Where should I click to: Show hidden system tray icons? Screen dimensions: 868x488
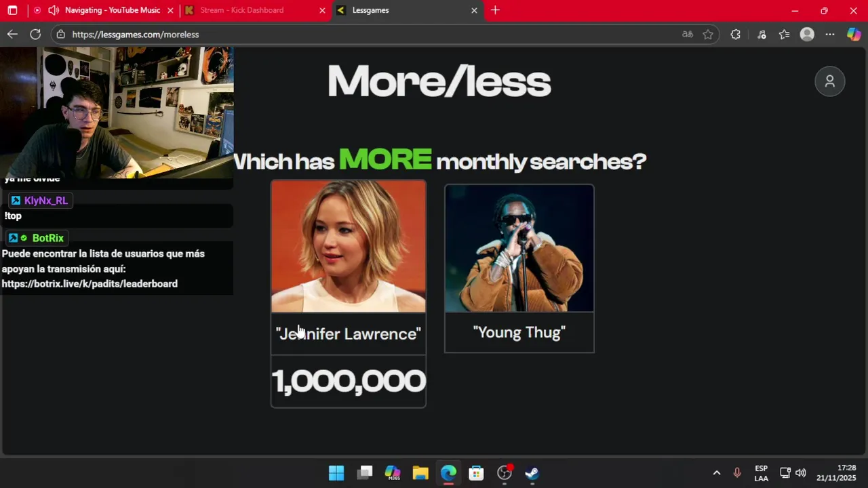[716, 472]
